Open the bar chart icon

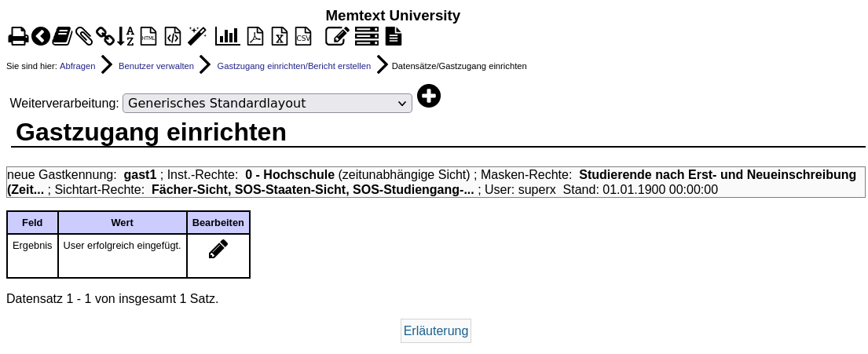[227, 36]
